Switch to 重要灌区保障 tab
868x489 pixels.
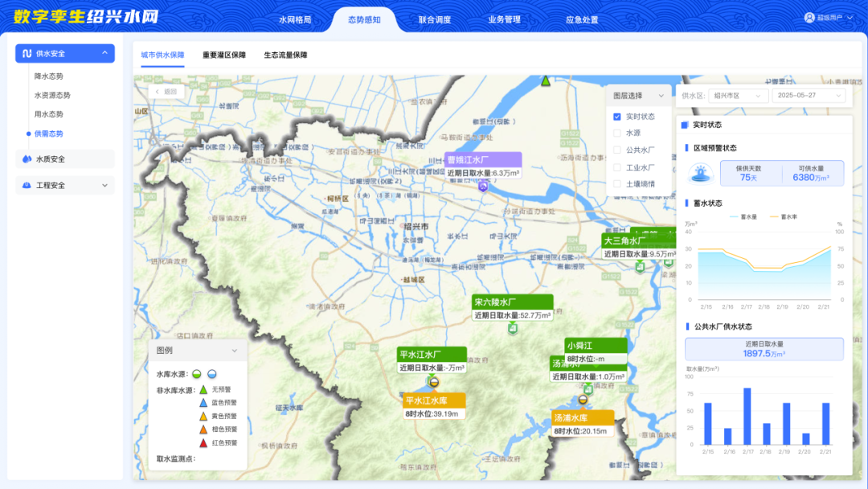(x=223, y=55)
